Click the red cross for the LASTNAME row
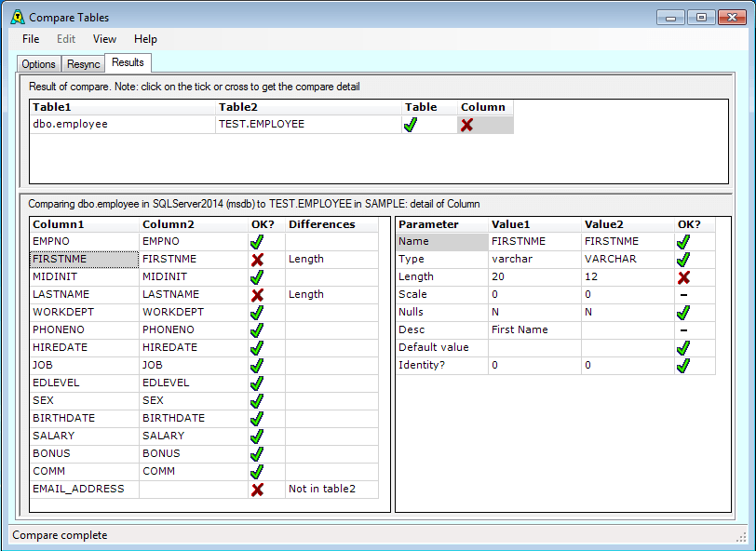This screenshot has height=551, width=756. [258, 295]
